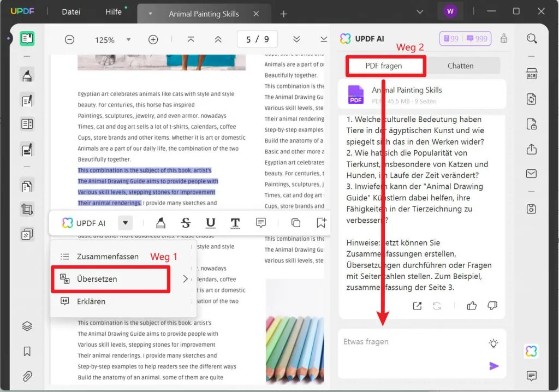
Task: Open the Attachments paperclip icon
Action: [27, 376]
